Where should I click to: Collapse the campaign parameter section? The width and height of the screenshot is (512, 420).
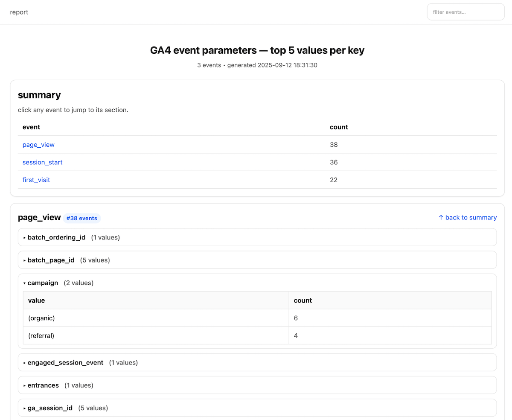point(43,283)
